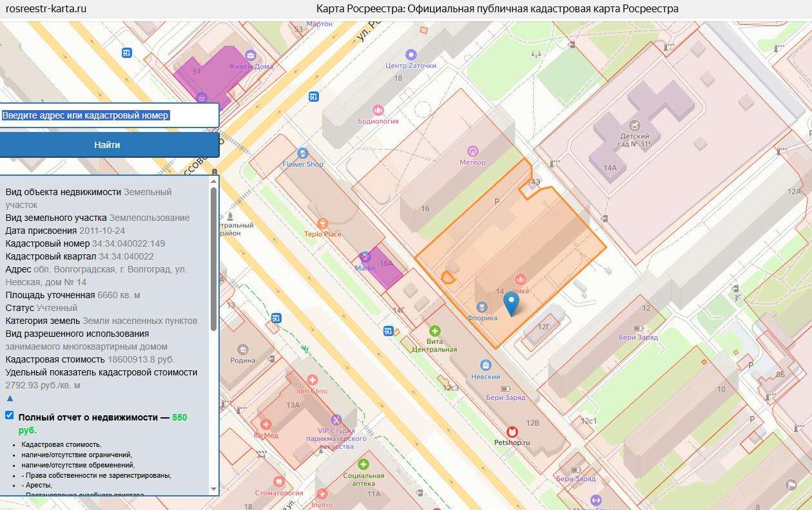
Task: Open the Teplo Place marker
Action: [323, 223]
